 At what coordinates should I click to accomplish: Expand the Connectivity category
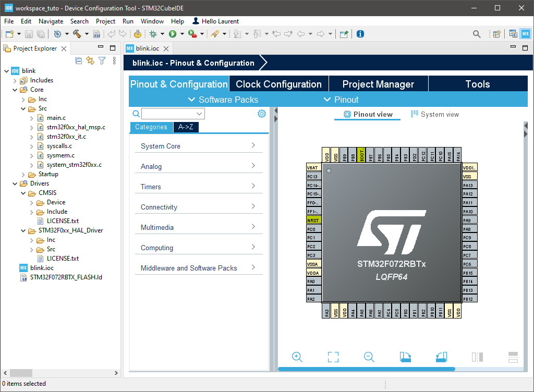(x=199, y=207)
